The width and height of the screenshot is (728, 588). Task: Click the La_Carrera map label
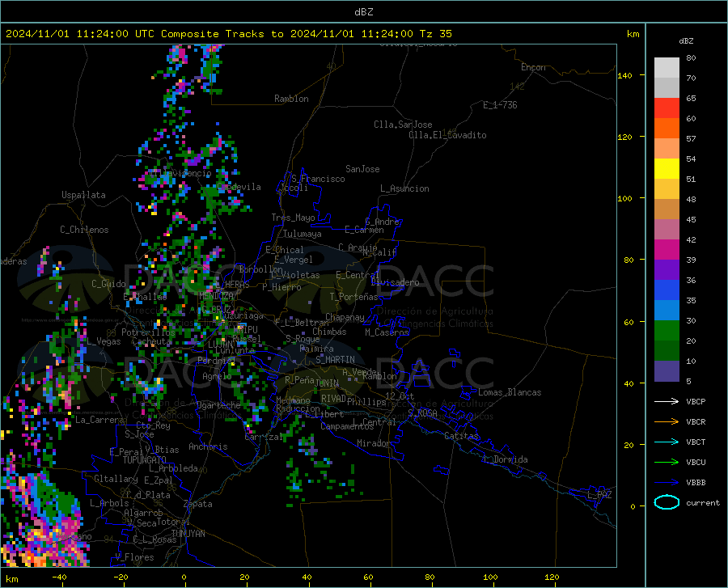pos(99,420)
